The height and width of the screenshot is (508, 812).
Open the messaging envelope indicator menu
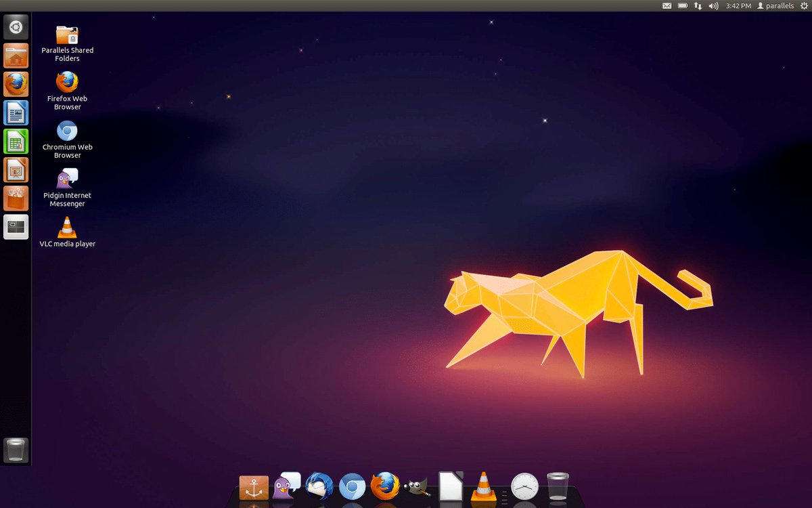[x=667, y=5]
